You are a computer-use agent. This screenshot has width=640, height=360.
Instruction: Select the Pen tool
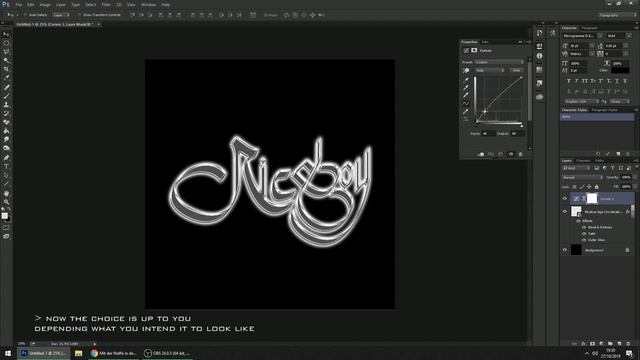(6, 158)
